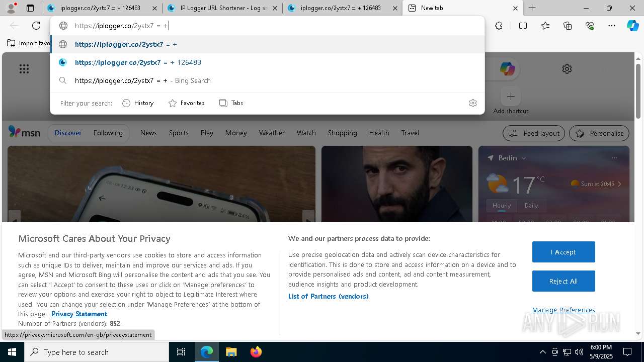The image size is (644, 362).
Task: Open the Travel category
Action: [x=410, y=133]
